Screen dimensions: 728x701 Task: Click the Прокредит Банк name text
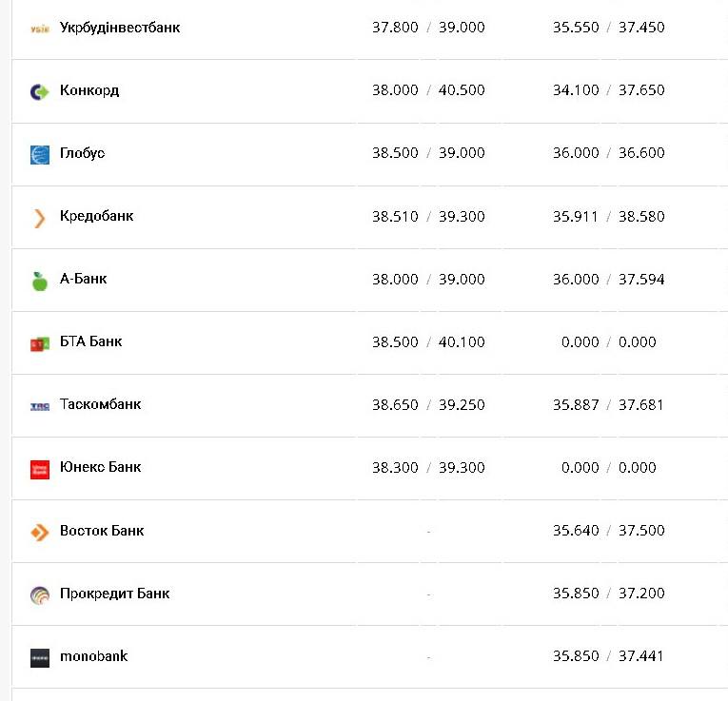click(114, 594)
